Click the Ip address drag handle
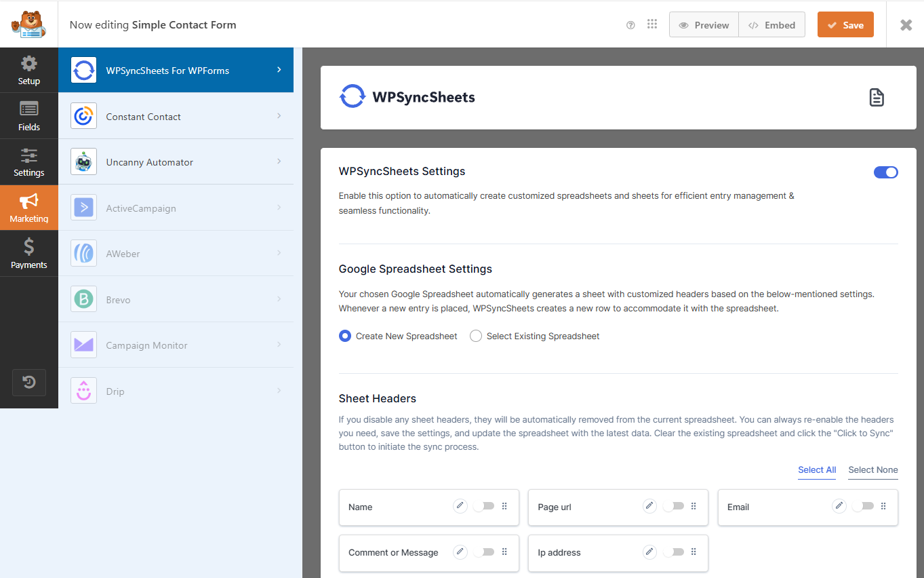 [x=694, y=552]
